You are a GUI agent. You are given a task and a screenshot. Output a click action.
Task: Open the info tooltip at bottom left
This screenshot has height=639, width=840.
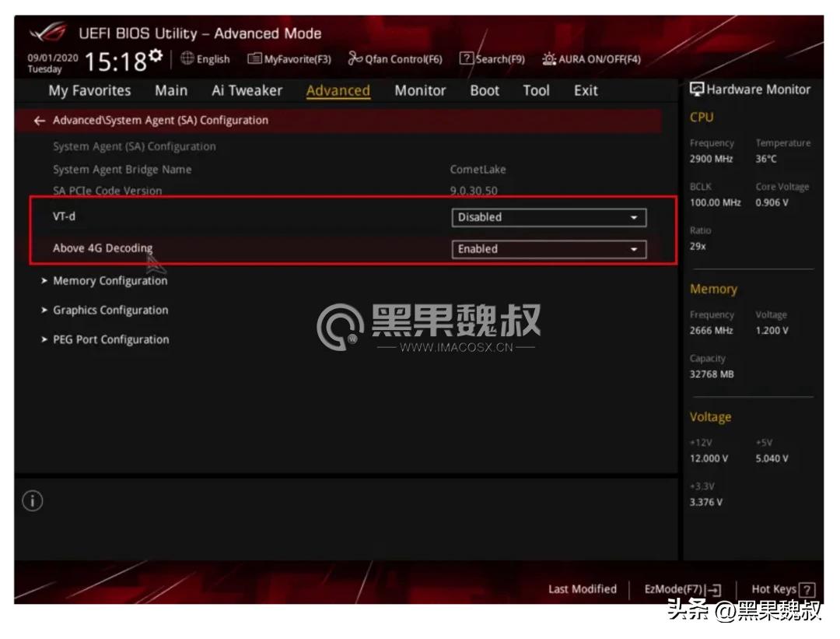point(32,501)
